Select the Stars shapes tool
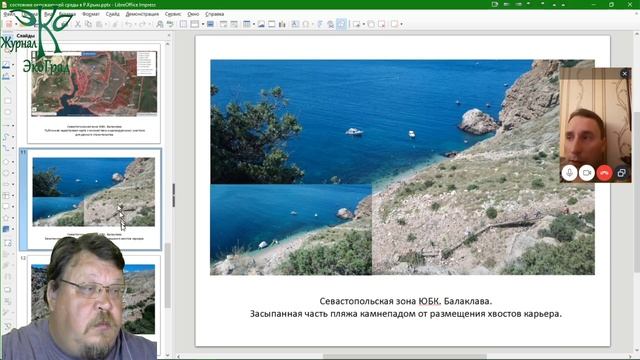The height and width of the screenshot is (360, 640). 6,218
